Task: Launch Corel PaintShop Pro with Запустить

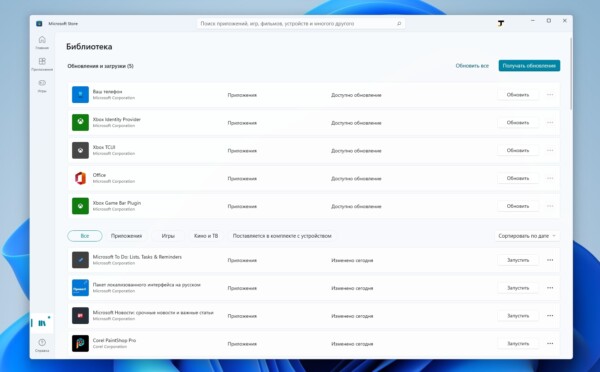Action: [x=518, y=343]
